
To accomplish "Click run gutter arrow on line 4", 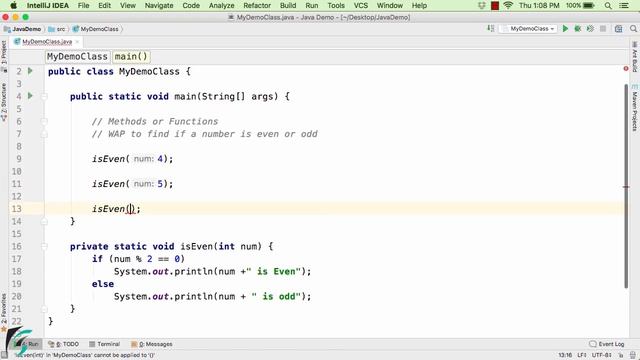I will (30, 96).
